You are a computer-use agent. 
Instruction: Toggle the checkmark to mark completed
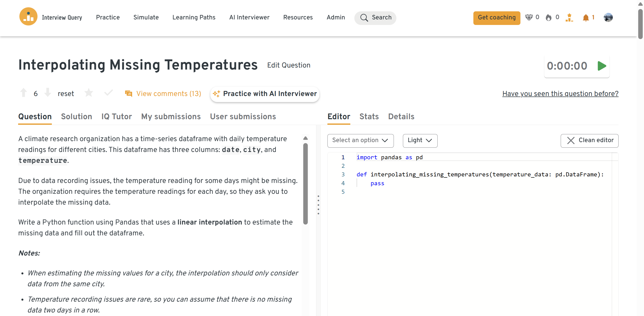point(108,93)
